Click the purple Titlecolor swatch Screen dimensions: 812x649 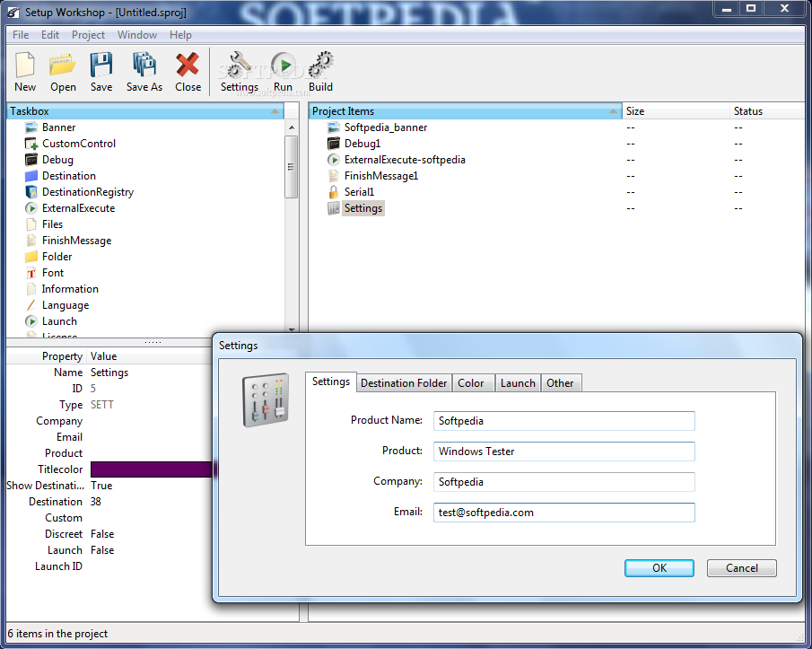point(152,469)
